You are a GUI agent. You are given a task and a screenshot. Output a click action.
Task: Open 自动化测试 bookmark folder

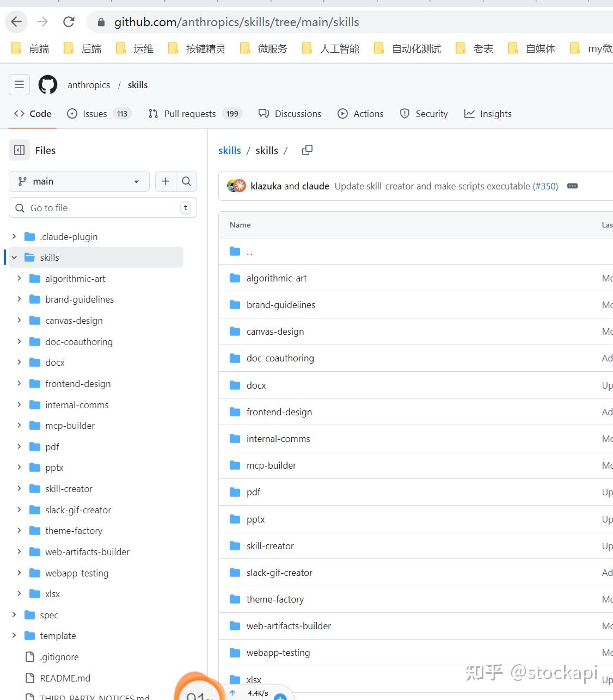(x=407, y=49)
